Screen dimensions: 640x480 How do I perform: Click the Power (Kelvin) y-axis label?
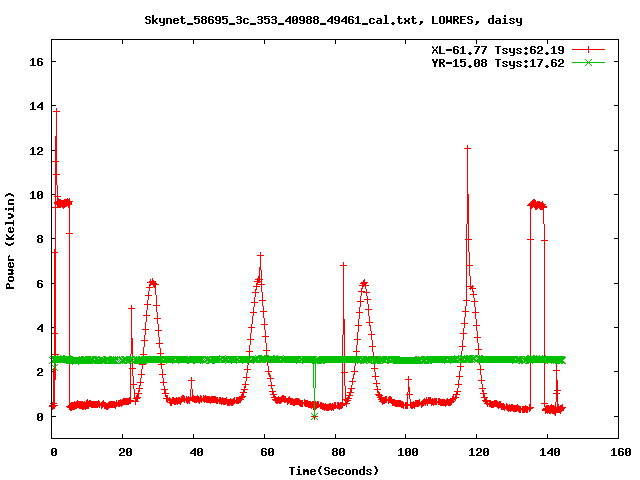(10, 241)
